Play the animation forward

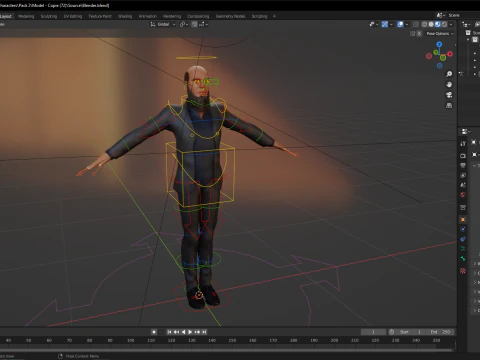(190, 332)
